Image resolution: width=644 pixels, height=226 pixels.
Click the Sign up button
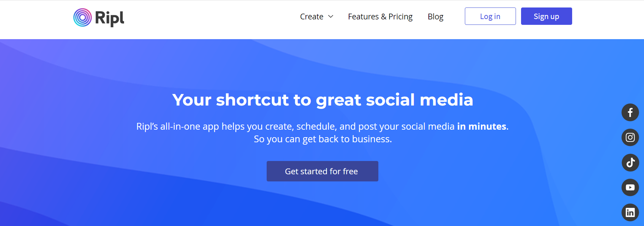pos(546,16)
